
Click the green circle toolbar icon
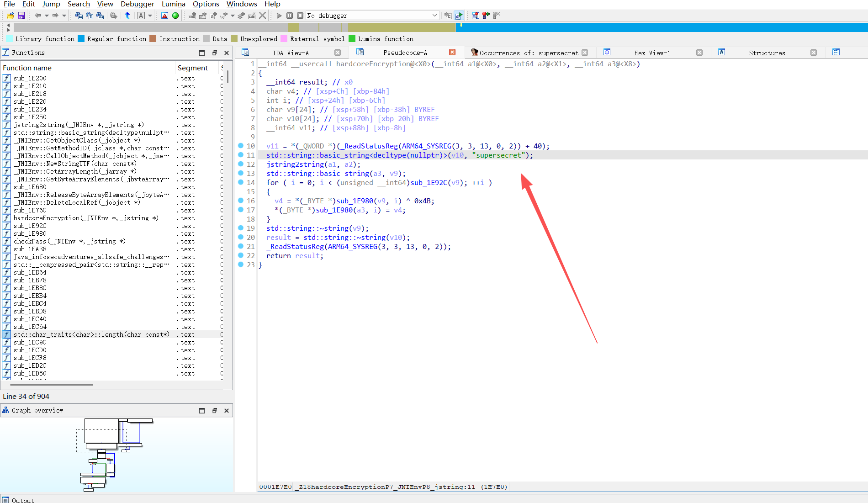click(175, 16)
